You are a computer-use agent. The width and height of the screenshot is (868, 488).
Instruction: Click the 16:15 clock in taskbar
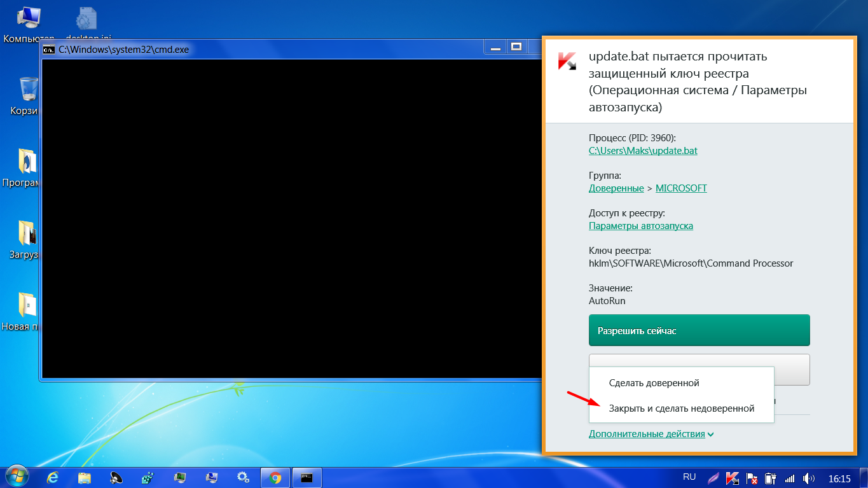839,478
